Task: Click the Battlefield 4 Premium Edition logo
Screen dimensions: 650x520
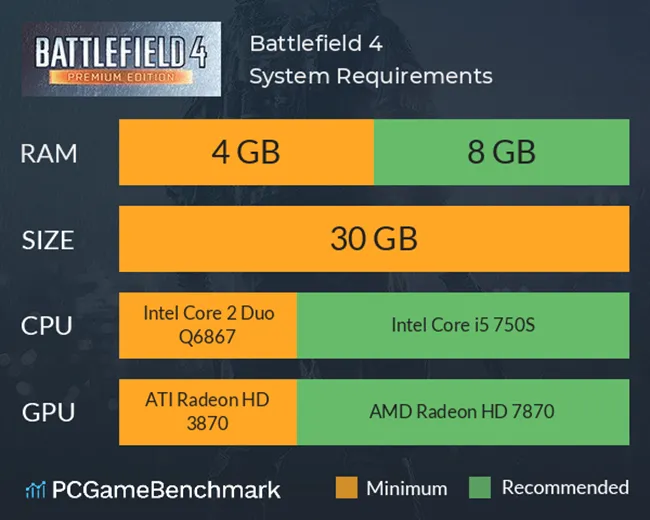Action: [x=121, y=59]
